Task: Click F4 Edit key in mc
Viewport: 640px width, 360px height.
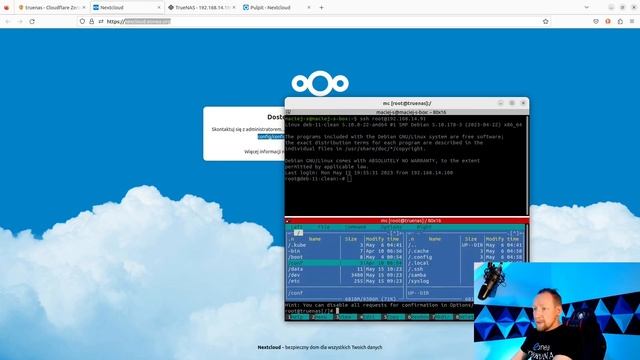Action: 370,317
